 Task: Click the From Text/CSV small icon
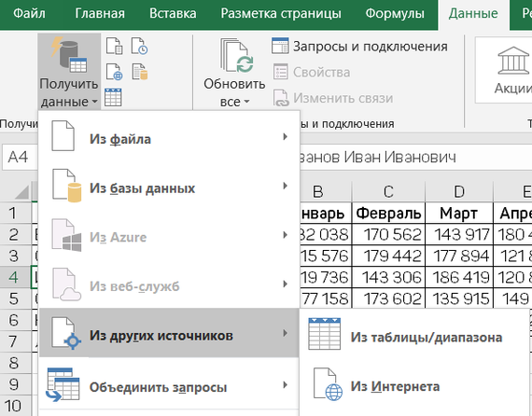[115, 46]
